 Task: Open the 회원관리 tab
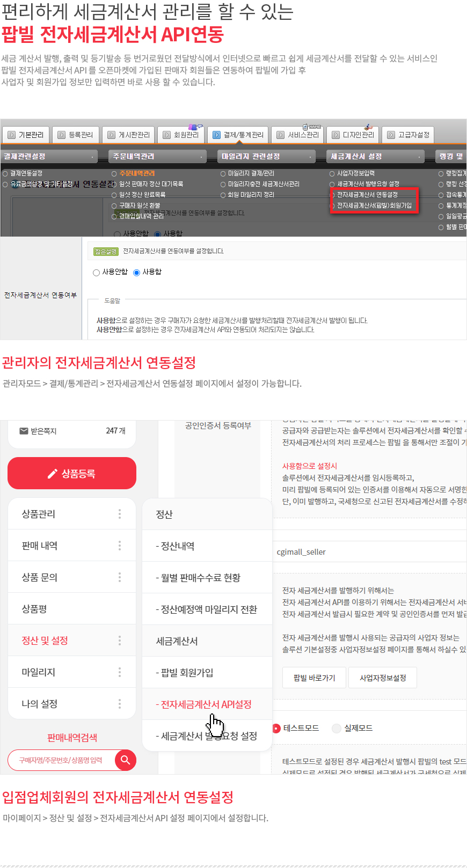(181, 135)
